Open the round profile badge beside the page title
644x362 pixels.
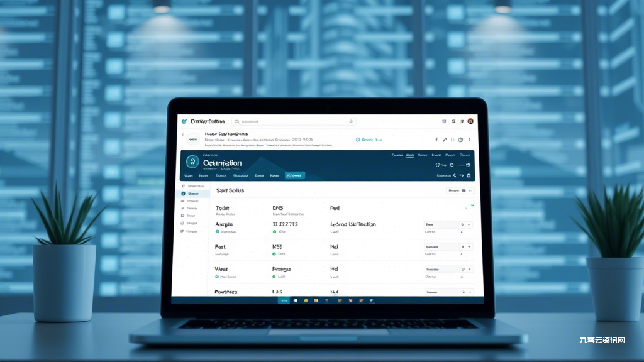coord(193,140)
